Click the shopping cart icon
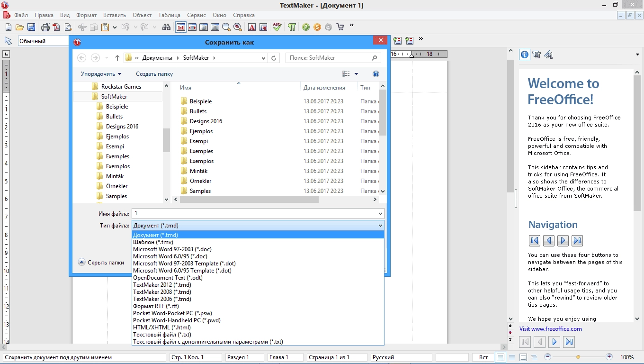 click(x=340, y=27)
